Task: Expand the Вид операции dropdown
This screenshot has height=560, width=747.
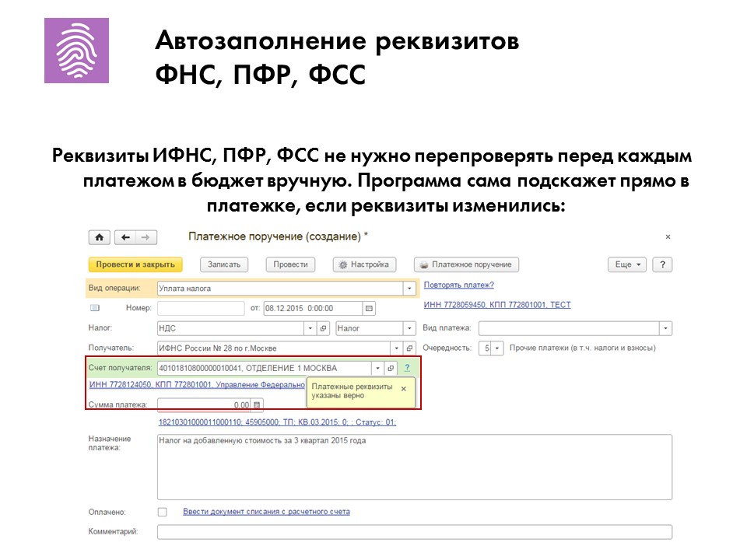Action: (x=409, y=288)
